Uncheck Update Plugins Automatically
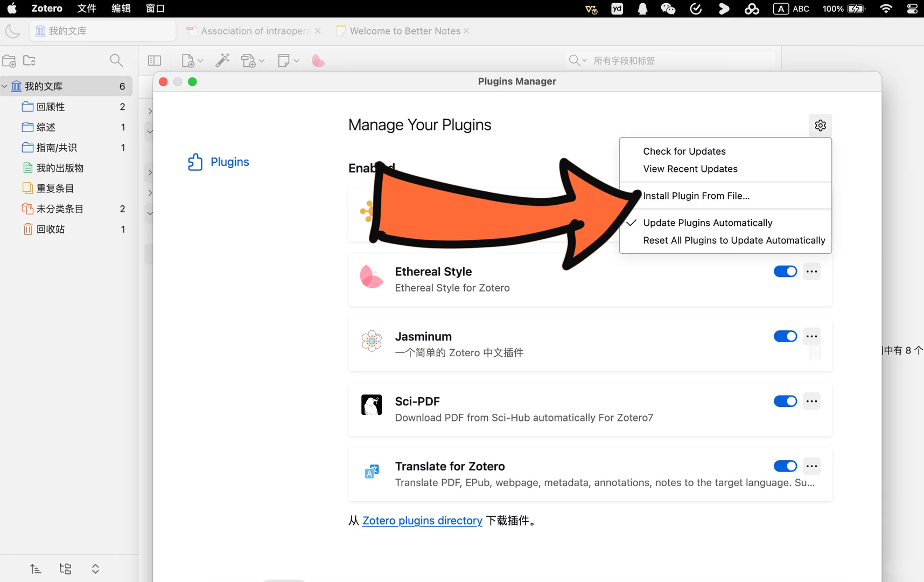 coord(726,223)
